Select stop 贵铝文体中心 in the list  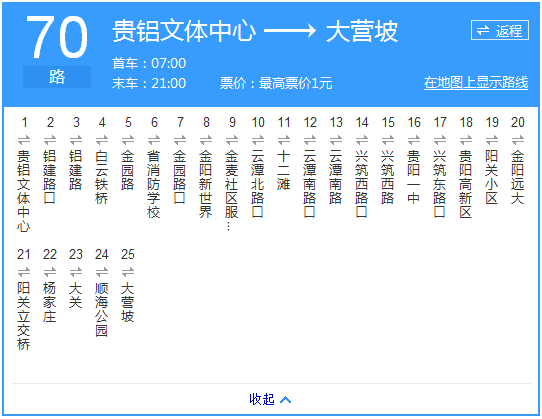coord(24,190)
